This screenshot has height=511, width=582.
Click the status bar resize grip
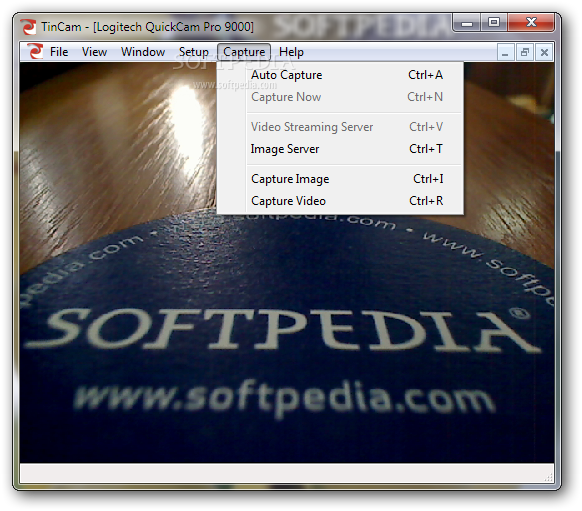[x=549, y=478]
